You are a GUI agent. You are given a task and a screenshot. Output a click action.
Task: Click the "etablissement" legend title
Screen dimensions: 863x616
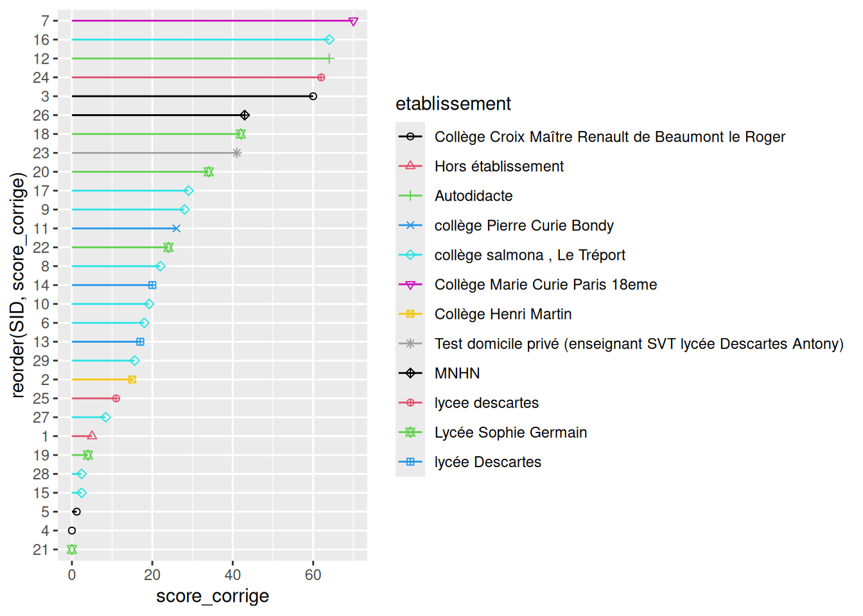point(453,103)
